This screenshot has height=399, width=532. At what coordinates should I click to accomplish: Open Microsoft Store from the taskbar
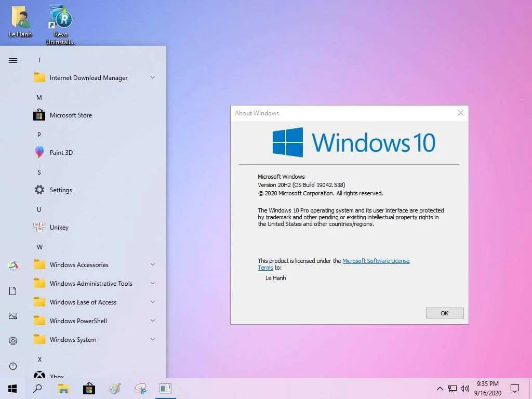coord(89,389)
